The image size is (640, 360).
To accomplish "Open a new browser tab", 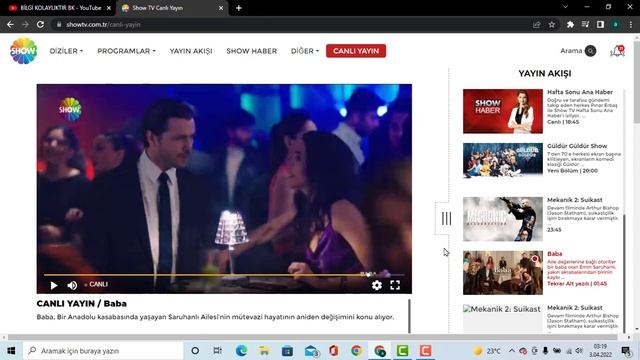I will pos(239,8).
